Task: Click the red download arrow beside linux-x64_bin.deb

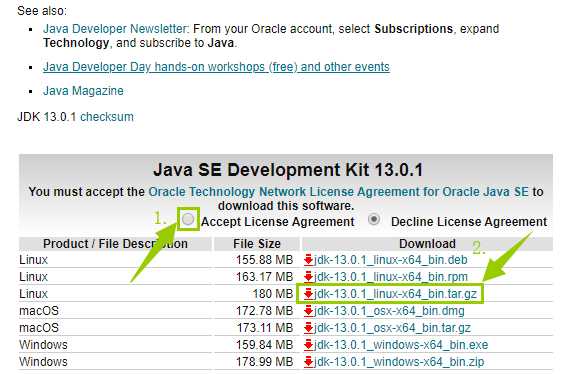Action: point(308,260)
